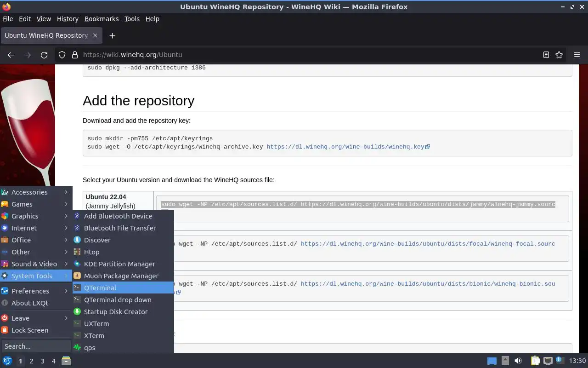Open the Tools menu
The width and height of the screenshot is (588, 368).
(132, 19)
